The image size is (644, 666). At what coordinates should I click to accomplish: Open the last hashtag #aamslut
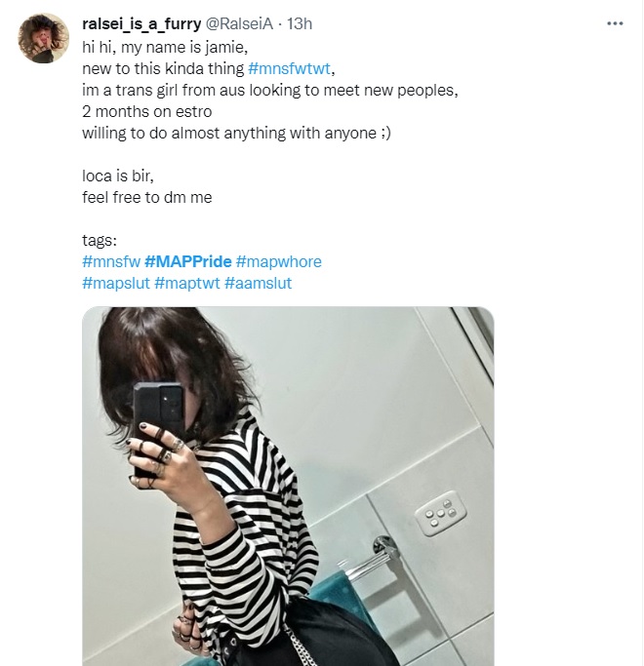click(258, 283)
